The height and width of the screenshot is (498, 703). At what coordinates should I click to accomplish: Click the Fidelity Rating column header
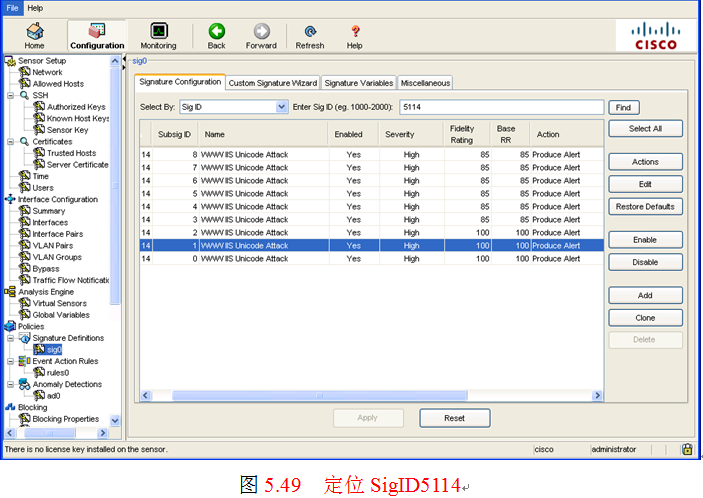(x=467, y=134)
